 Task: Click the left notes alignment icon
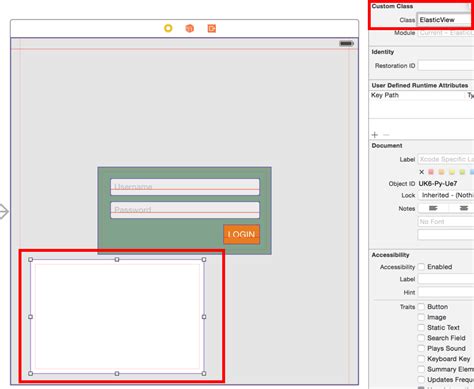(x=433, y=208)
